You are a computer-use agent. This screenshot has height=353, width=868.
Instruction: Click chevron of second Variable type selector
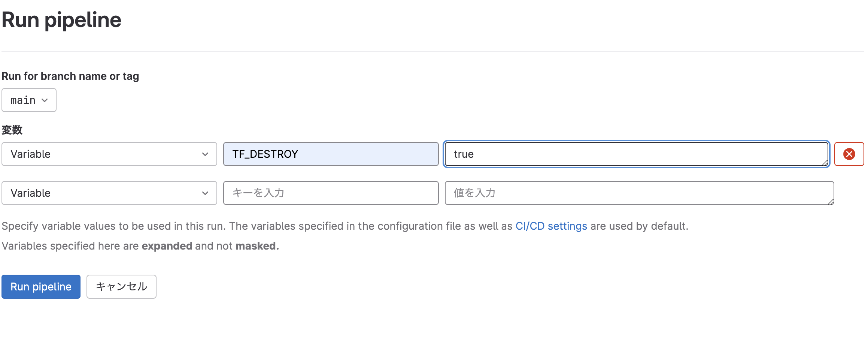coord(205,193)
